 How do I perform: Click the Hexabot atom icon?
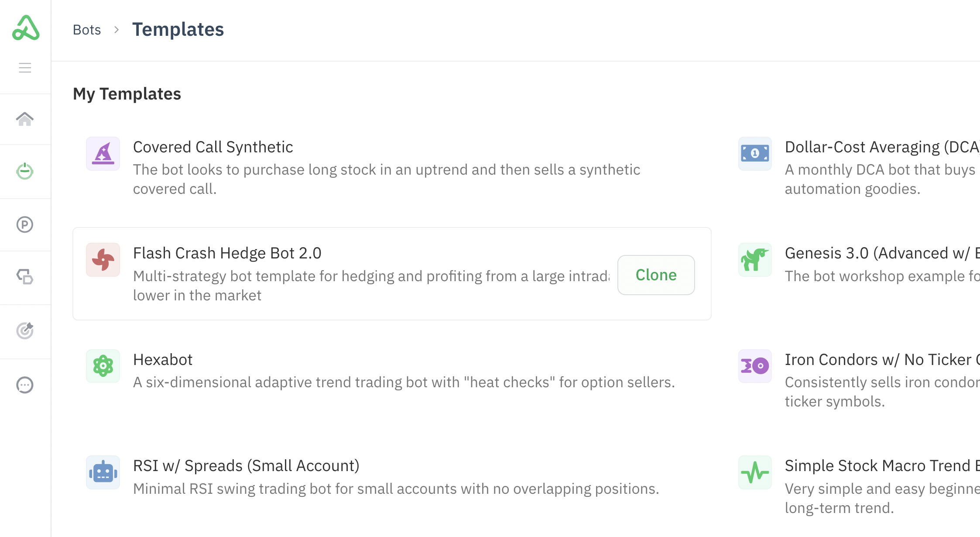[103, 366]
